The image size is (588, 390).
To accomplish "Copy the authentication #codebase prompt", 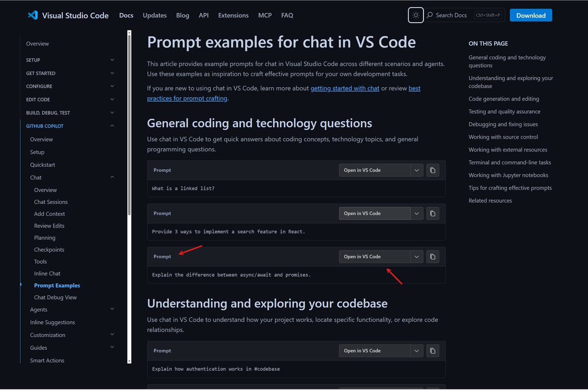I will pyautogui.click(x=433, y=351).
